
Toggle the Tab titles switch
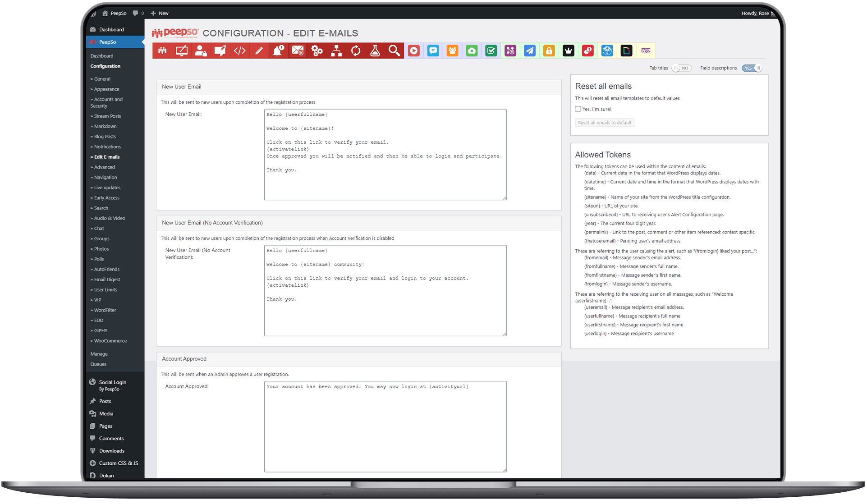tap(681, 68)
